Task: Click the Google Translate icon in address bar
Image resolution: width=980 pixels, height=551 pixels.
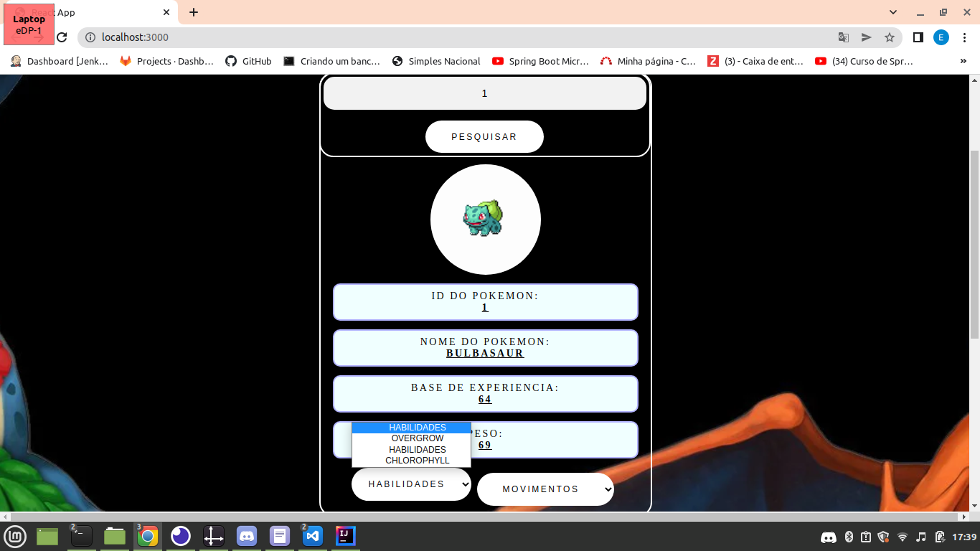Action: pyautogui.click(x=844, y=37)
